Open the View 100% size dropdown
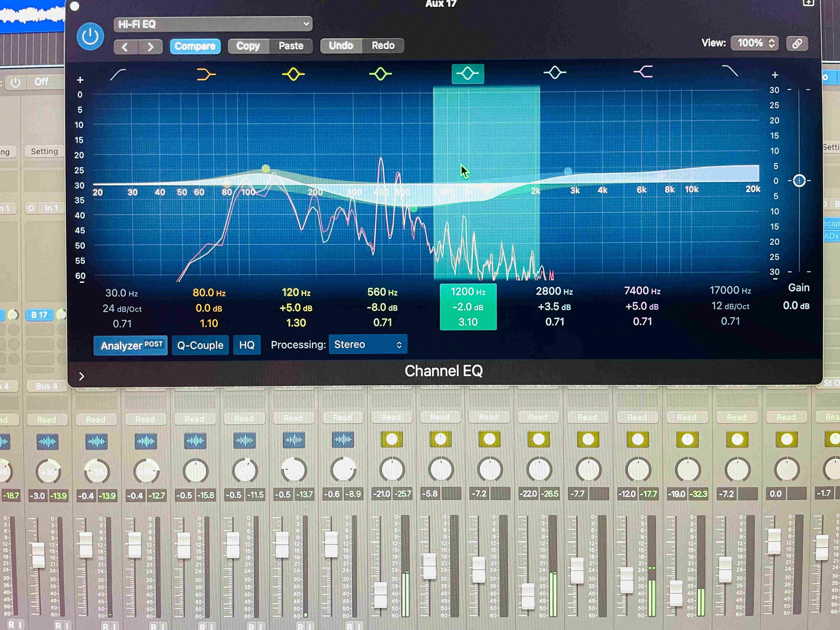The height and width of the screenshot is (630, 840). 755,43
